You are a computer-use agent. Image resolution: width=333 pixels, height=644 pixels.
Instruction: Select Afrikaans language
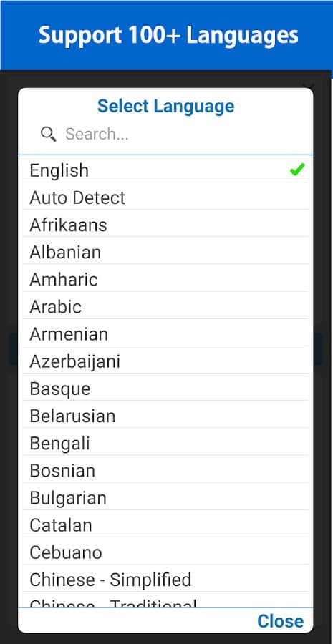click(x=165, y=225)
